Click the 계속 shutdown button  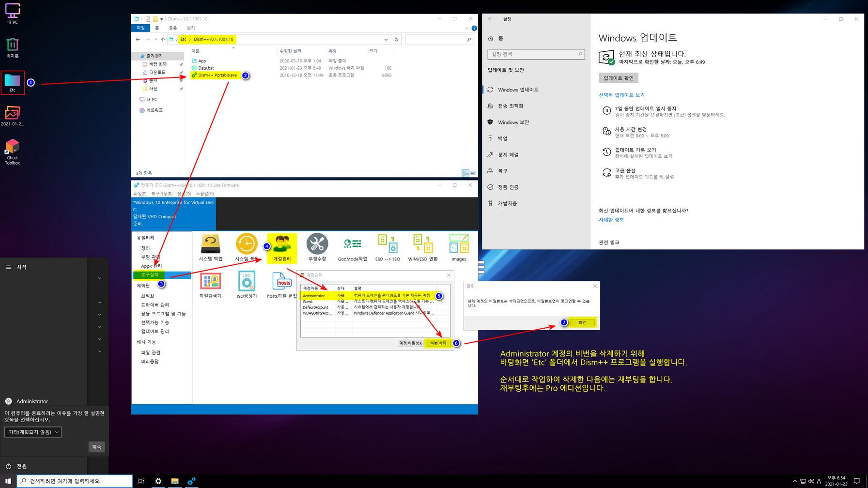point(97,447)
